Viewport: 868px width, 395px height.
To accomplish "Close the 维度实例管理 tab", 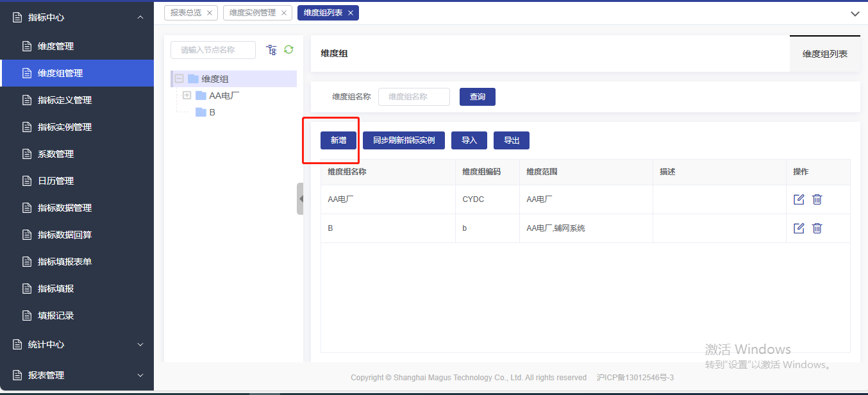I will [x=283, y=13].
